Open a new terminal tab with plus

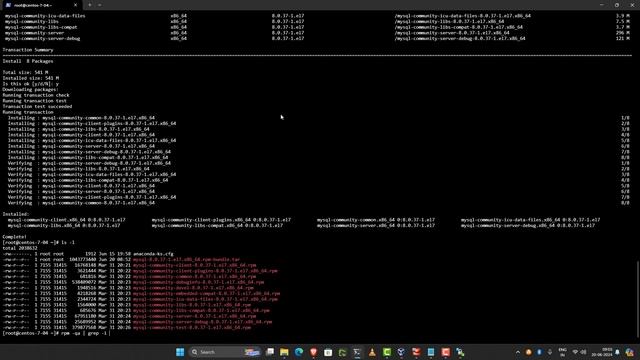click(90, 5)
